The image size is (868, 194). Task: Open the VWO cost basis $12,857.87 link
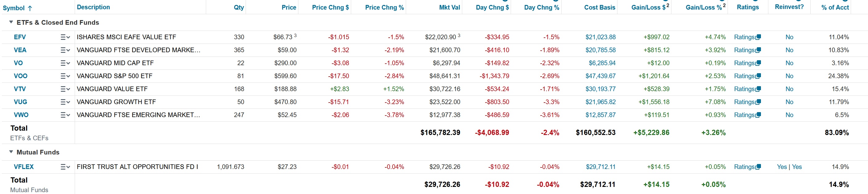click(600, 115)
